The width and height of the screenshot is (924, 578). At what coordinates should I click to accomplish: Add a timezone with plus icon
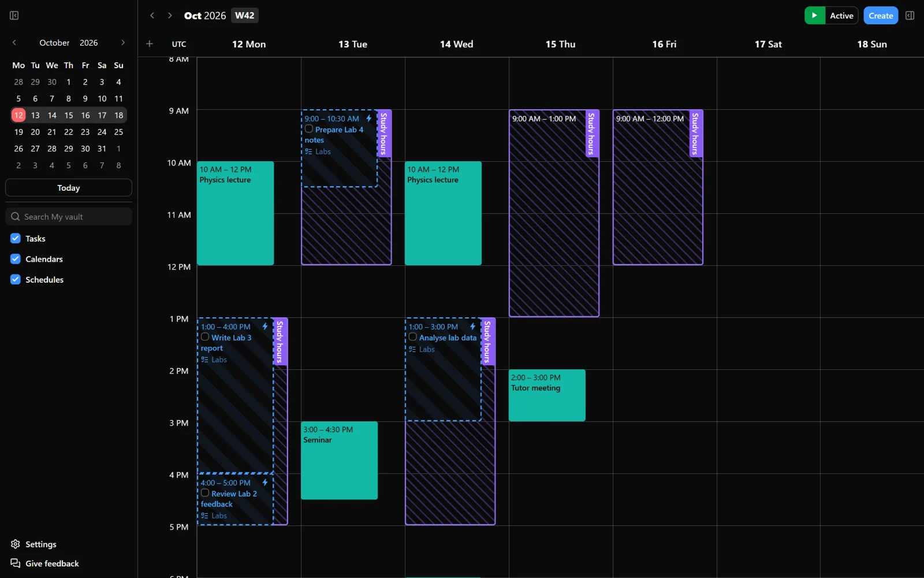click(150, 44)
